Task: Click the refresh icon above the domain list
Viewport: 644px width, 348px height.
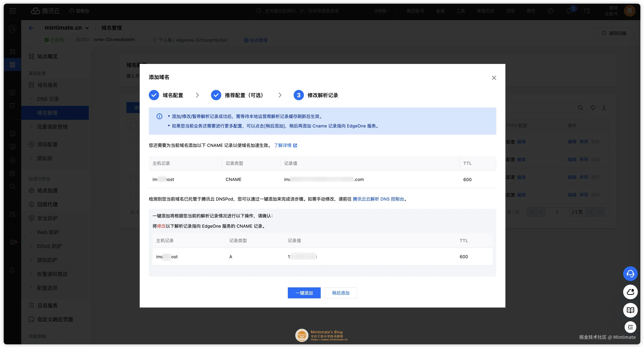Action: click(x=593, y=107)
